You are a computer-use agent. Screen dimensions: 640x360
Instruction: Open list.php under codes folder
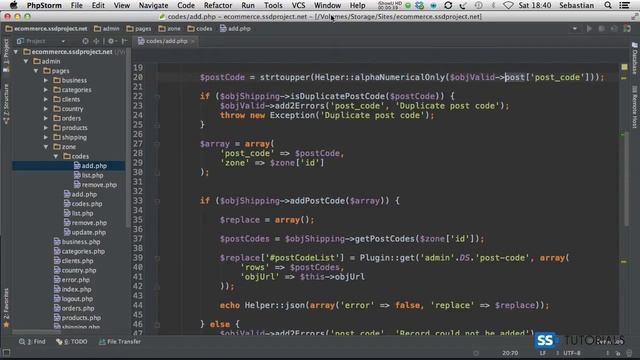(88, 175)
